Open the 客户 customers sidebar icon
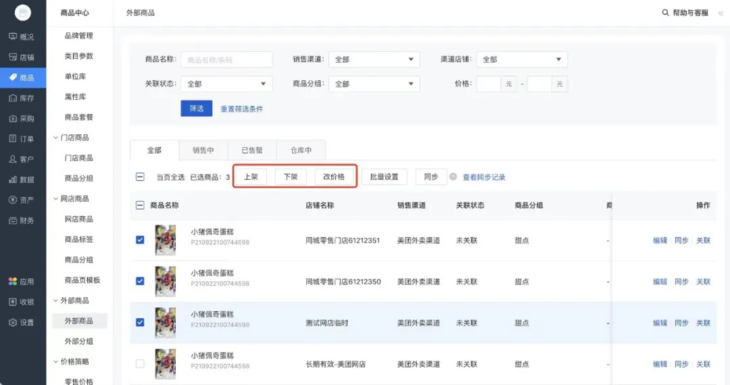Screen dimensions: 730x385 tap(13, 159)
